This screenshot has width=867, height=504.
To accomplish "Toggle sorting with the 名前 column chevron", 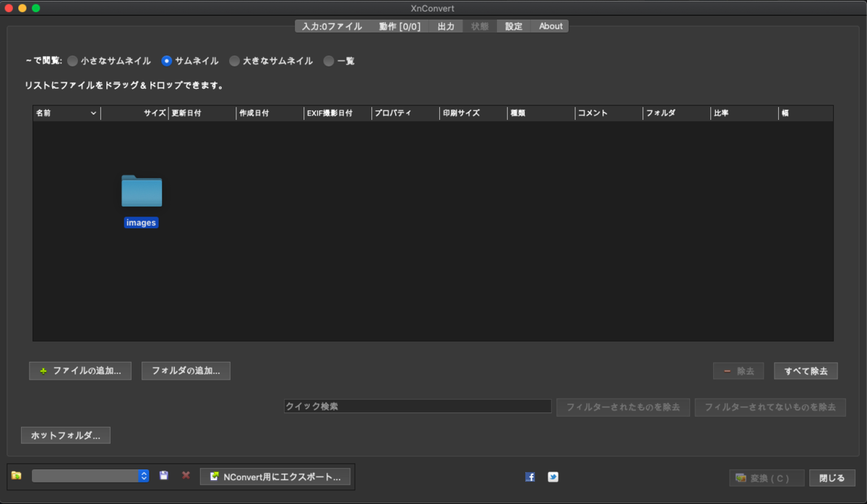I will coord(95,113).
